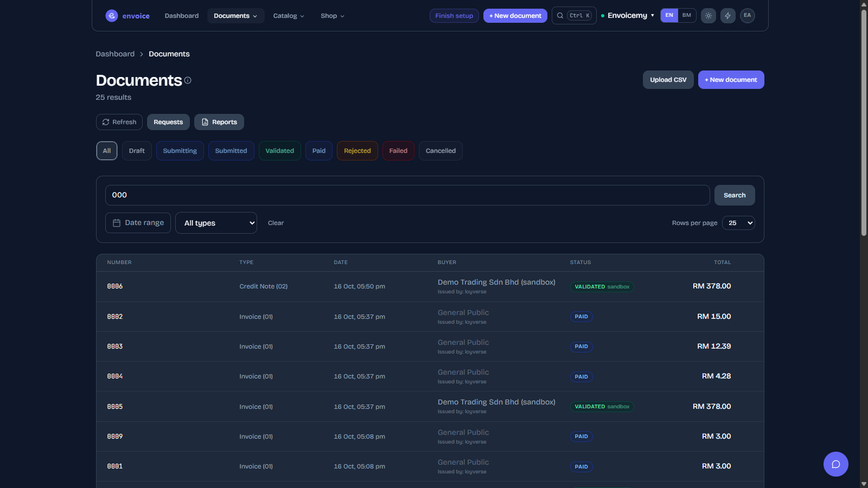The image size is (868, 488).
Task: Open document number 0001
Action: point(115,466)
